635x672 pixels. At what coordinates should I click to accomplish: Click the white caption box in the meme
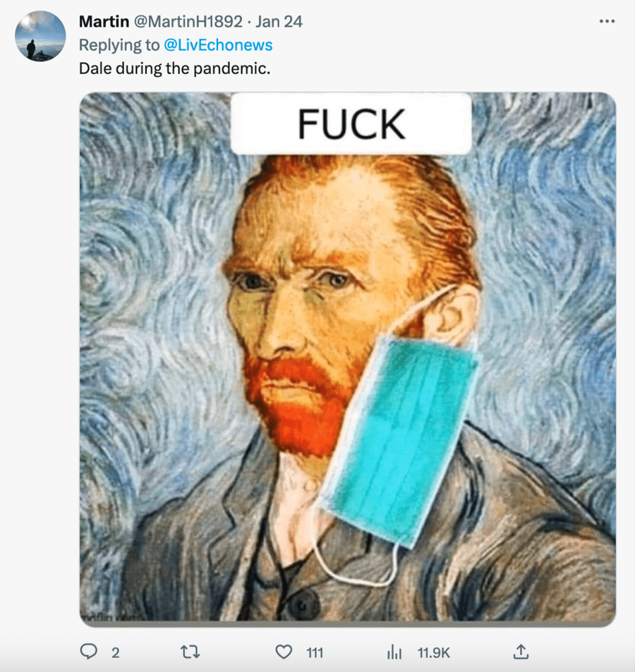click(351, 124)
